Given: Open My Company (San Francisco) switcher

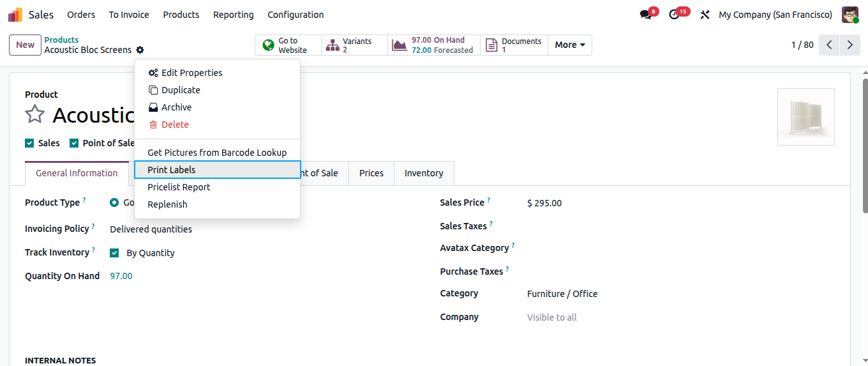Looking at the screenshot, I should tap(775, 15).
